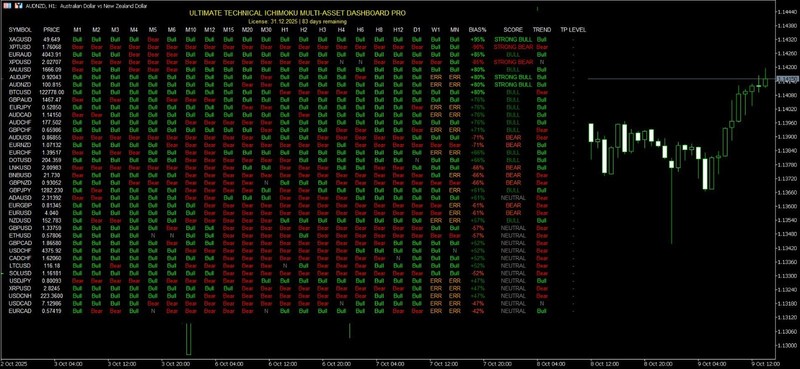Select the EURCAD symbol row
Screen dimensions: 800x369
tap(20, 311)
